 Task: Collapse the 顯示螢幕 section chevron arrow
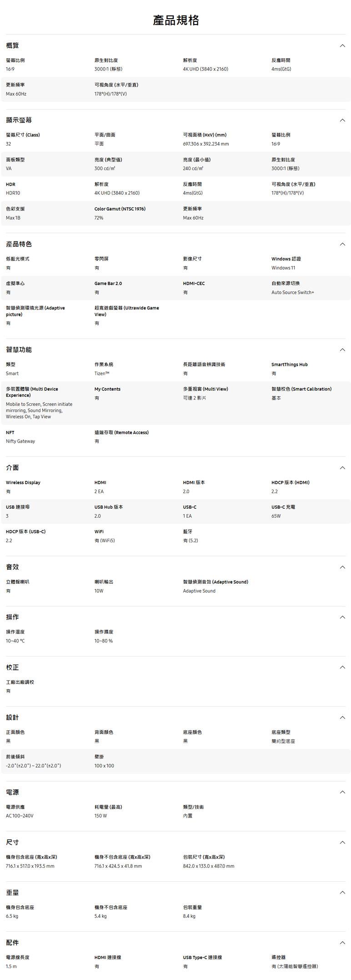[342, 121]
